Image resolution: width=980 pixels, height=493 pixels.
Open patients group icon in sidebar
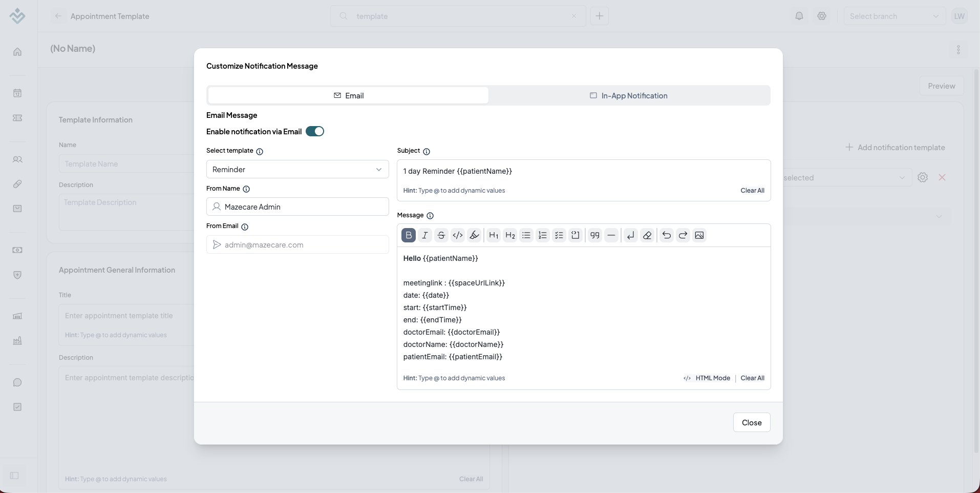(x=17, y=159)
